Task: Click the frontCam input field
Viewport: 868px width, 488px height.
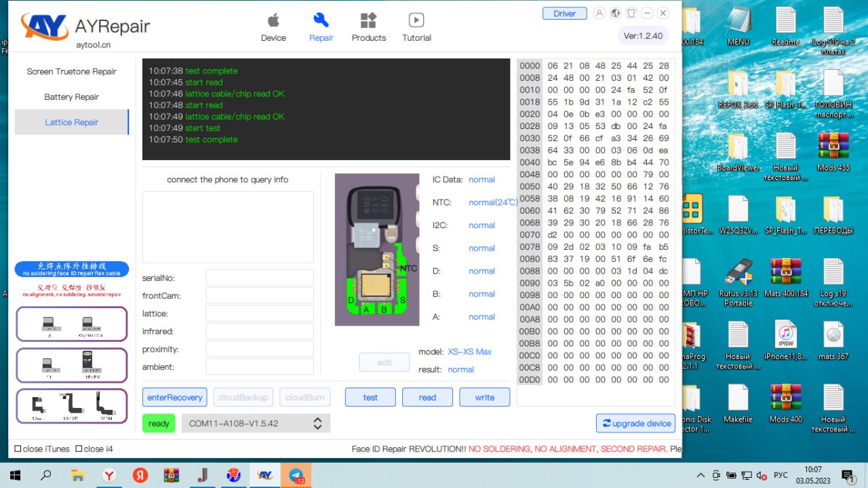Action: click(260, 295)
